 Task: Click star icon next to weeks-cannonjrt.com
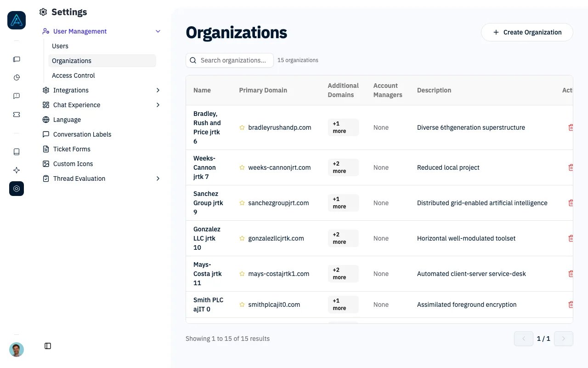point(242,167)
